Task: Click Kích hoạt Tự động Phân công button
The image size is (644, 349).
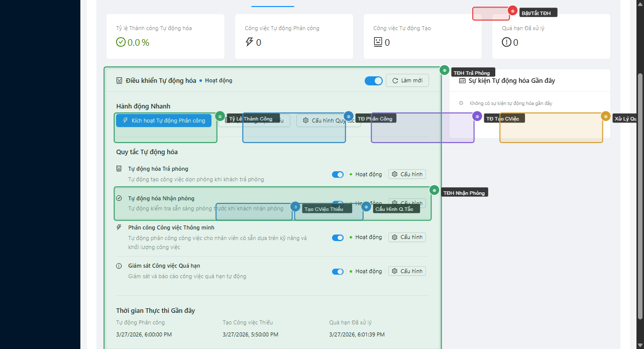Action: 164,121
